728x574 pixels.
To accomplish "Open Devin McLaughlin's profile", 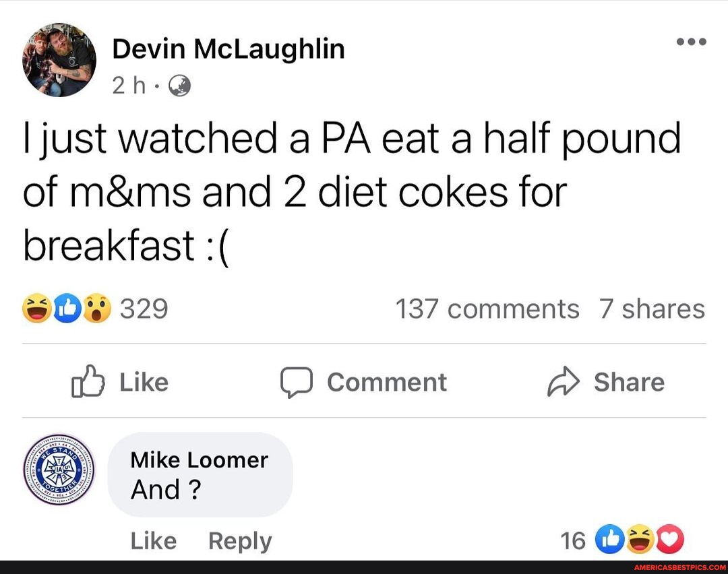I will click(x=228, y=48).
